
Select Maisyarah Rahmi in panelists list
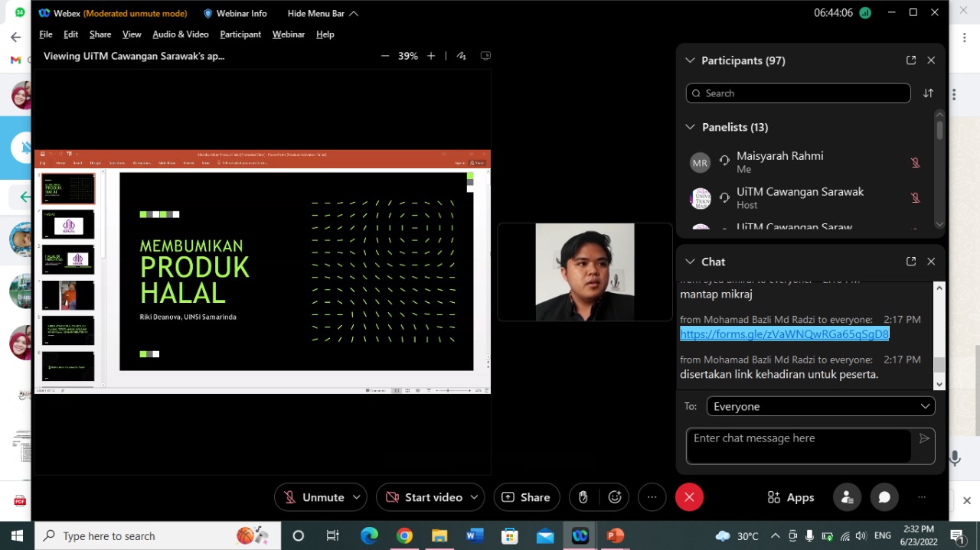pyautogui.click(x=806, y=162)
